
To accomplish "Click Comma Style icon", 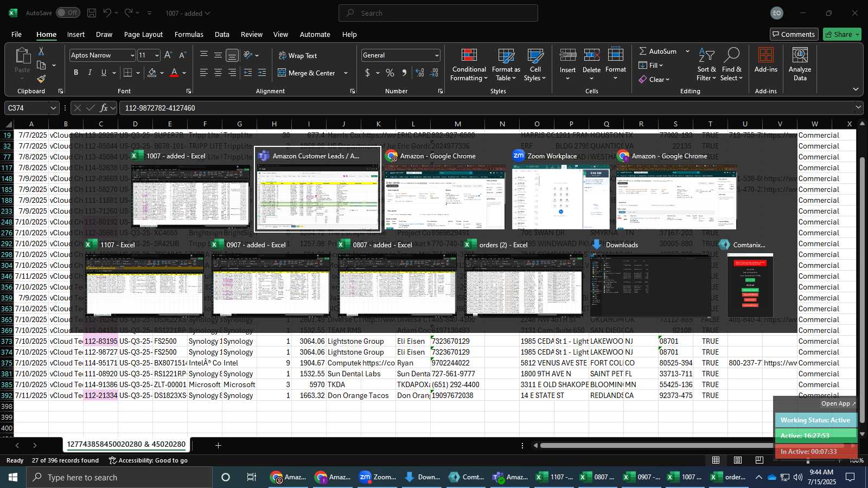I will 404,73.
